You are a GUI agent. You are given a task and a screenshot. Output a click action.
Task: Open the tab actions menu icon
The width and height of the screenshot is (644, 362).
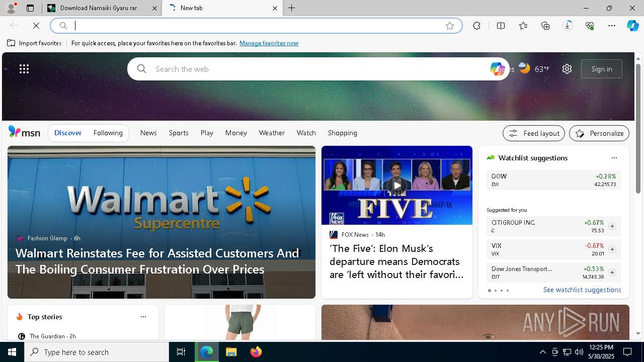pyautogui.click(x=30, y=8)
